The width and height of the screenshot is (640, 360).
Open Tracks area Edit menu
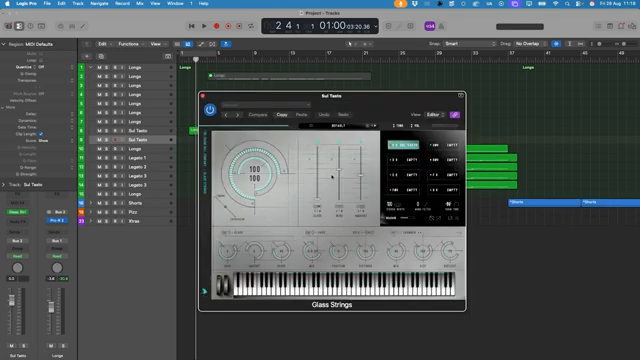tap(104, 44)
